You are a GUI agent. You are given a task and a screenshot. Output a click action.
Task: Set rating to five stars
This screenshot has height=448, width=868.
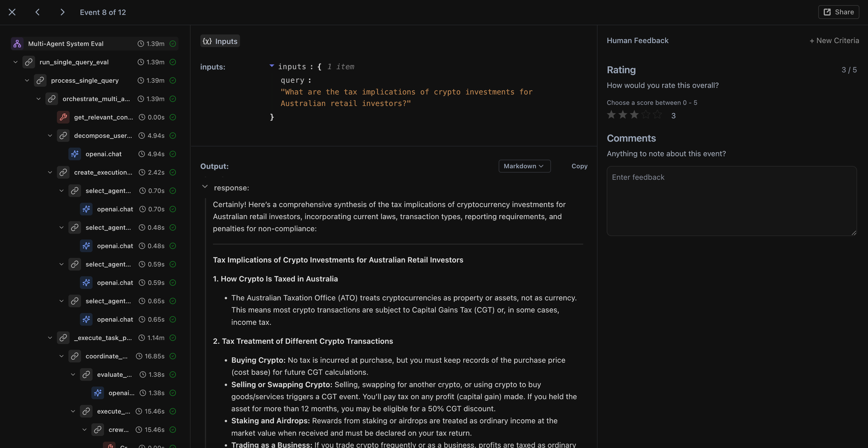tap(657, 115)
